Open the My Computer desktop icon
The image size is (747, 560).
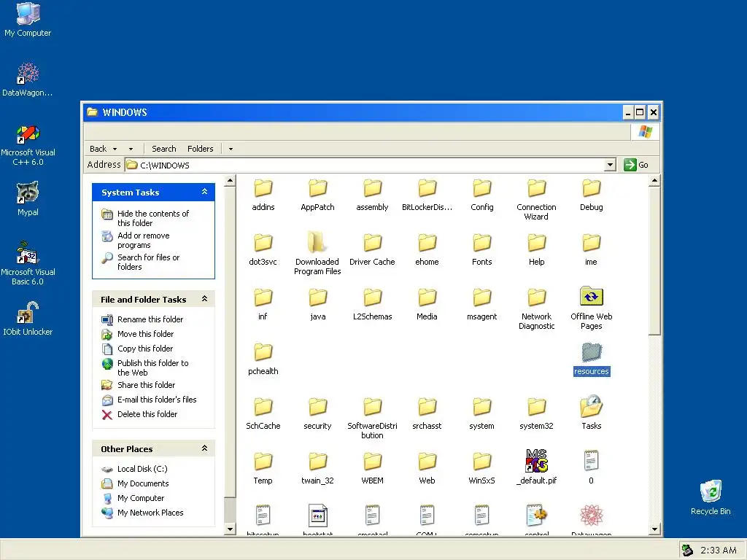click(28, 19)
